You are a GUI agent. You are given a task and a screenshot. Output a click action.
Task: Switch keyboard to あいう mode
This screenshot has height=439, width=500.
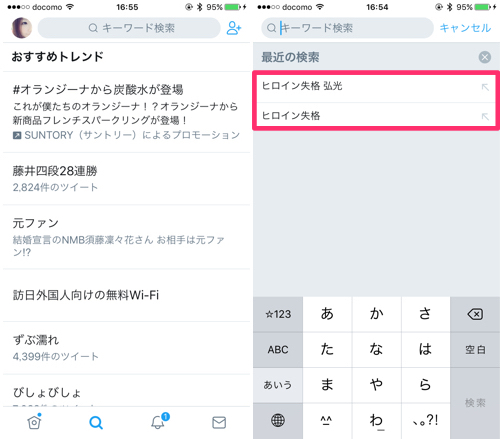[x=278, y=385]
